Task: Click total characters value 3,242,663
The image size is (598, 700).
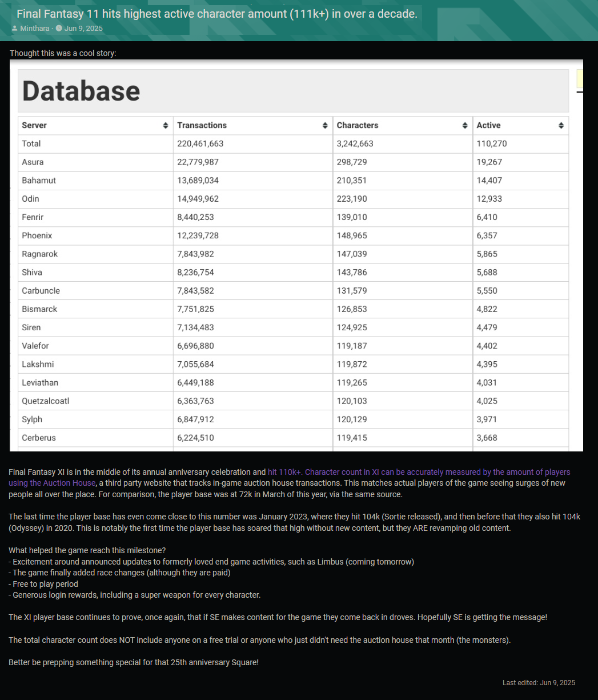Action: click(x=355, y=143)
